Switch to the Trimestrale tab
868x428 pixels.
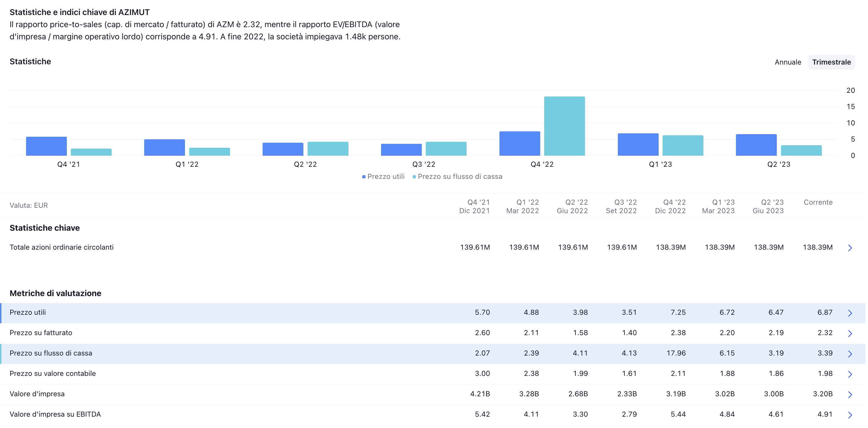(831, 62)
